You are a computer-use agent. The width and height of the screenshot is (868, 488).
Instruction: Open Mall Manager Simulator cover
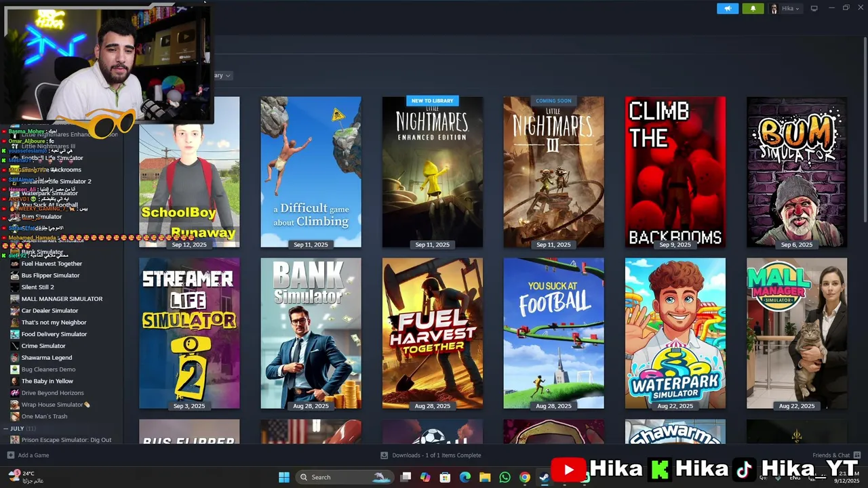tap(797, 333)
